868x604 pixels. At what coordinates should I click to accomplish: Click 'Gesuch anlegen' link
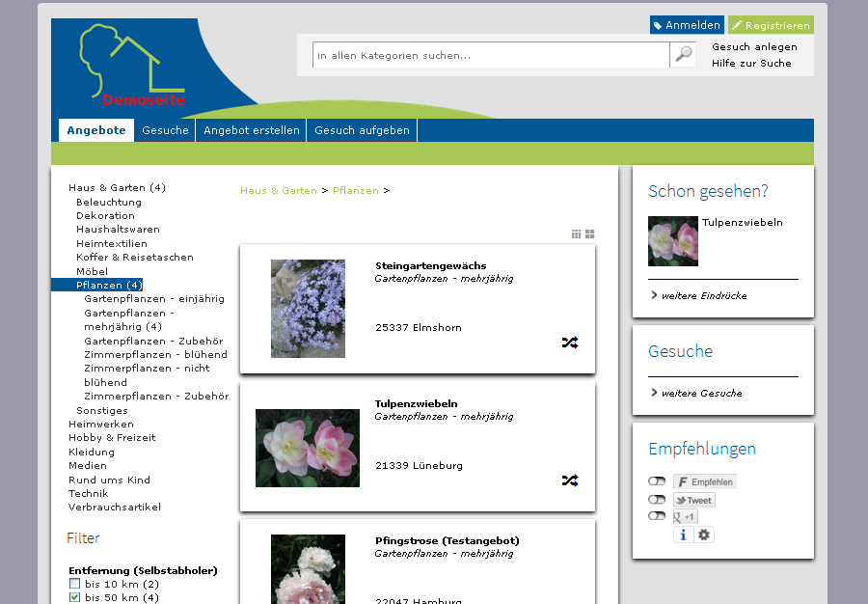754,47
